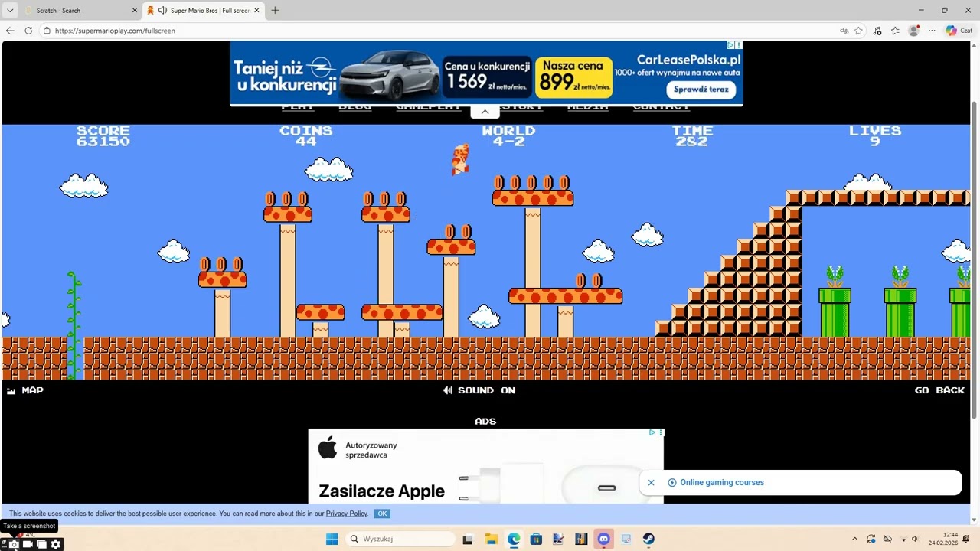
Task: Open a new browser tab
Action: pyautogui.click(x=275, y=10)
